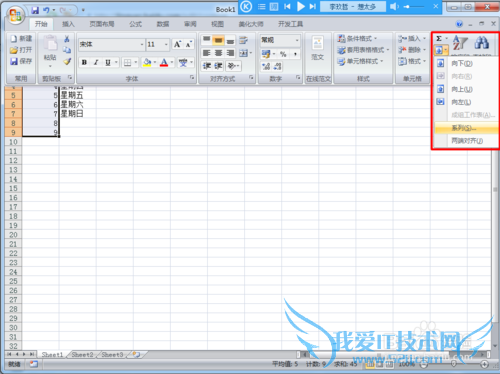Apply accounting currency format
This screenshot has height=374, width=500.
pyautogui.click(x=266, y=54)
